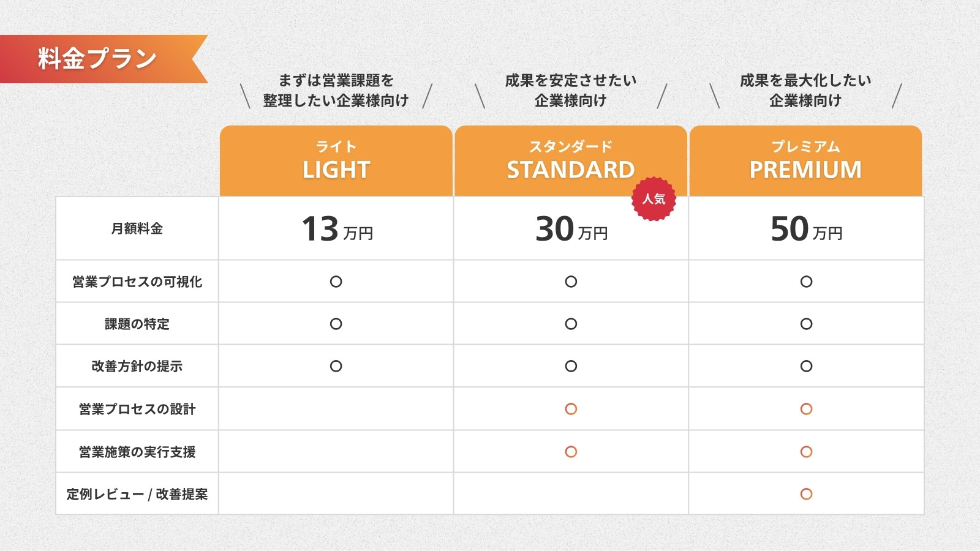
Task: Click the 成果を最大化したい企業様向け caption
Action: point(805,91)
